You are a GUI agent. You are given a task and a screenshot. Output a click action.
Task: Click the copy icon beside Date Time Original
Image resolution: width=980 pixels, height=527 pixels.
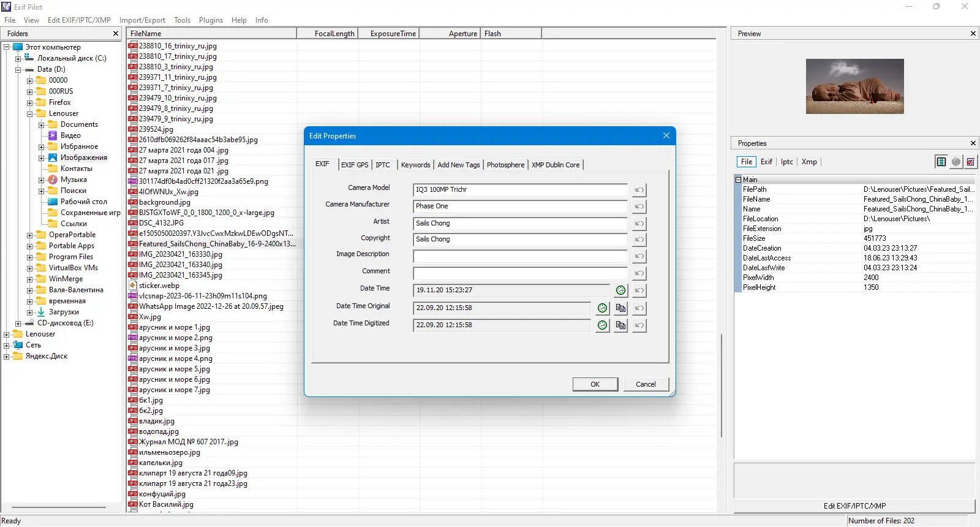tap(621, 308)
